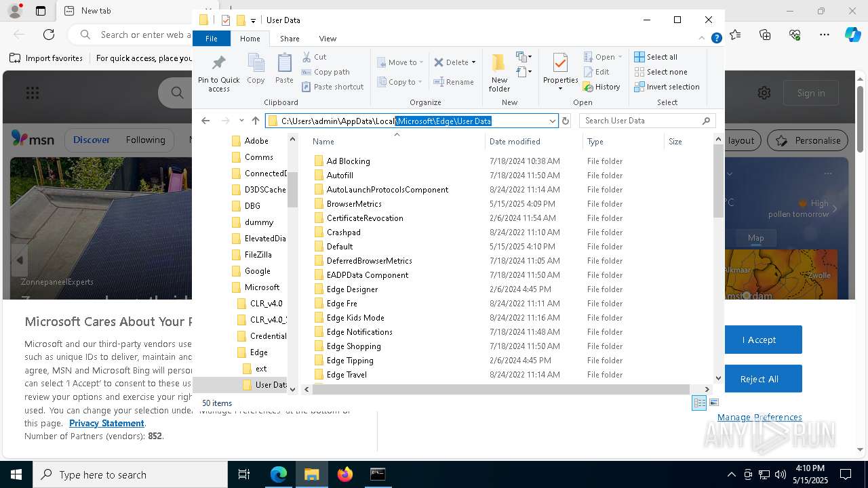Click Edit in Open group
Viewport: 868px width, 488px height.
[595, 72]
